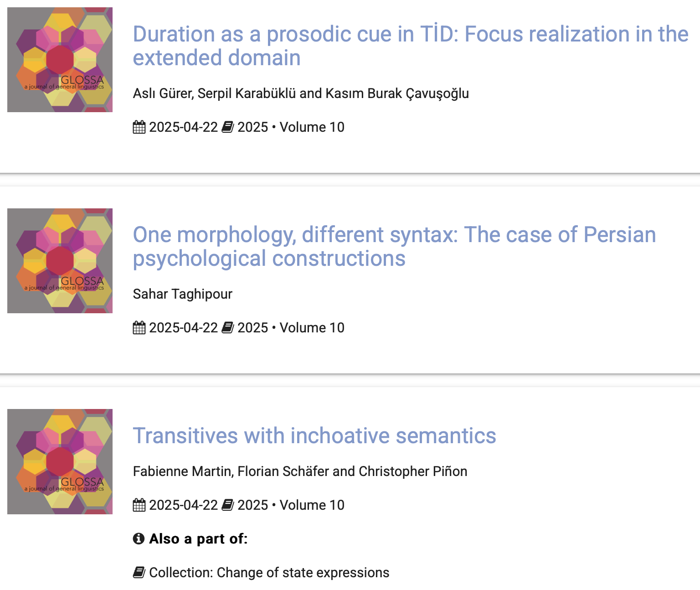Click the book icon next to Collection

139,573
